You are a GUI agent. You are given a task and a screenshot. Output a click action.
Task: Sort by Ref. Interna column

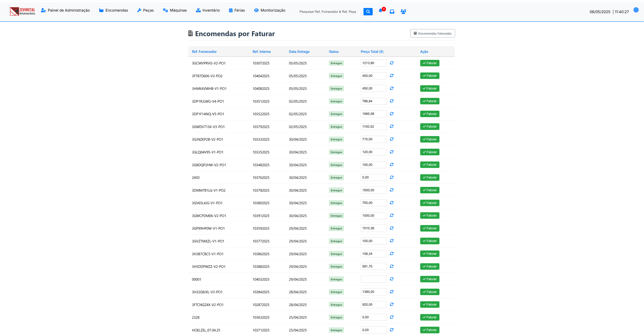click(261, 51)
